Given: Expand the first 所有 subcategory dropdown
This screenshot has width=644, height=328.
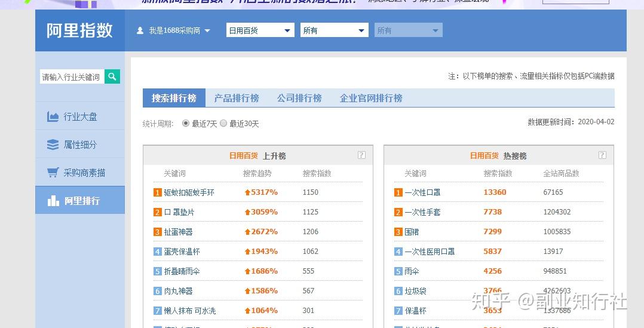Looking at the screenshot, I should coord(335,30).
